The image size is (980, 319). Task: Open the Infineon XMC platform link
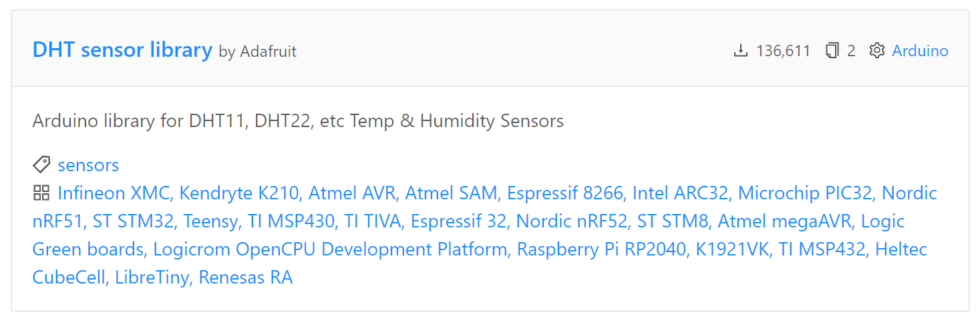114,193
